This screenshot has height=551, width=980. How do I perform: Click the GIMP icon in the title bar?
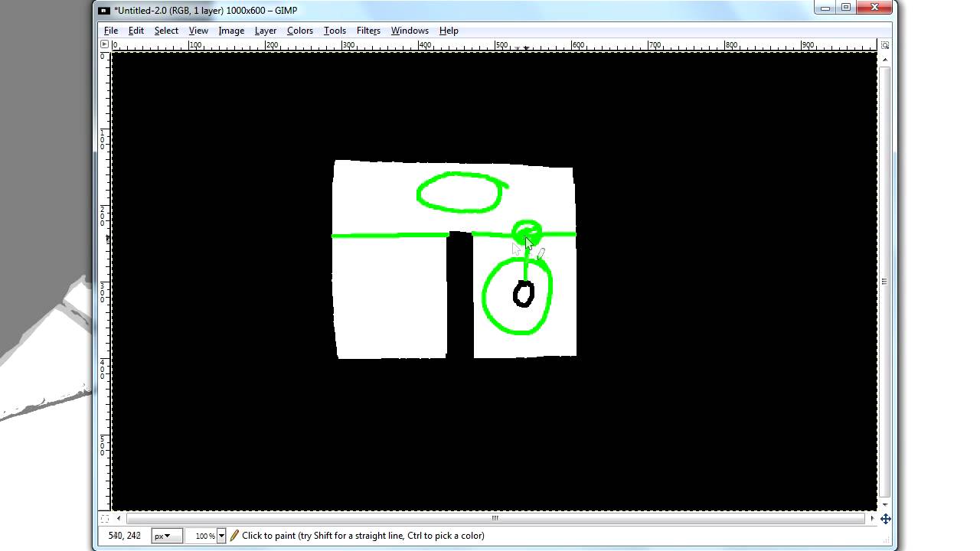tap(104, 10)
